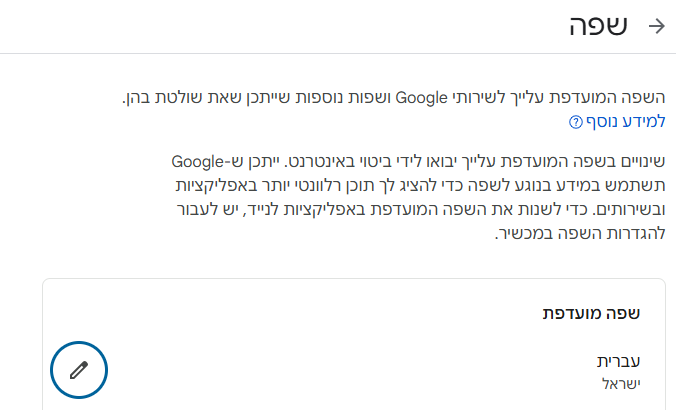Select the "עברית" language entry
Image resolution: width=676 pixels, height=410 pixels.
point(618,361)
